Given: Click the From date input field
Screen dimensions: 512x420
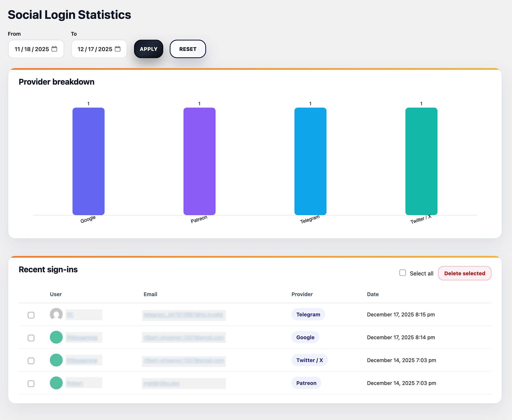Looking at the screenshot, I should click(31, 49).
